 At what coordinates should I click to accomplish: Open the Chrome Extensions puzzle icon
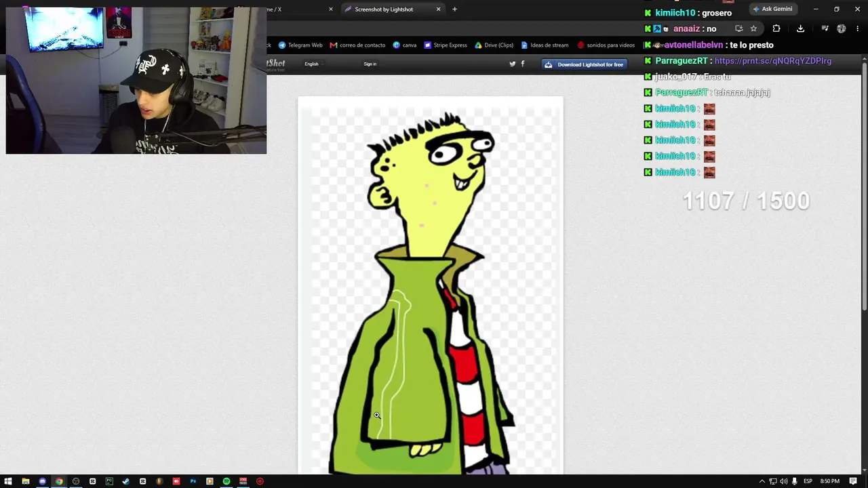pos(776,28)
